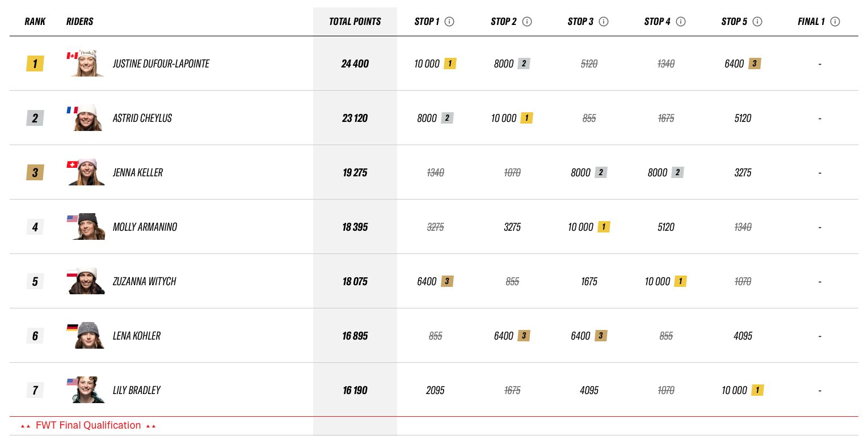Click Lena Kohler's rider photo
Screen dimensions: 868x436
point(87,336)
